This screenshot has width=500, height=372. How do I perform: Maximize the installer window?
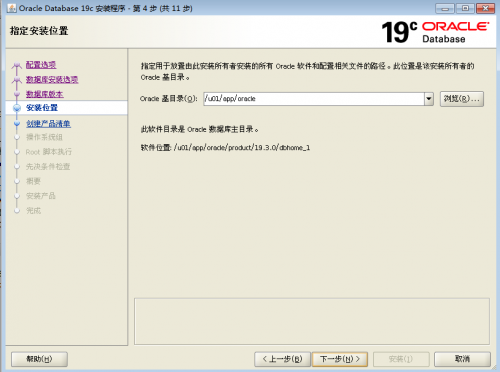tap(465, 8)
